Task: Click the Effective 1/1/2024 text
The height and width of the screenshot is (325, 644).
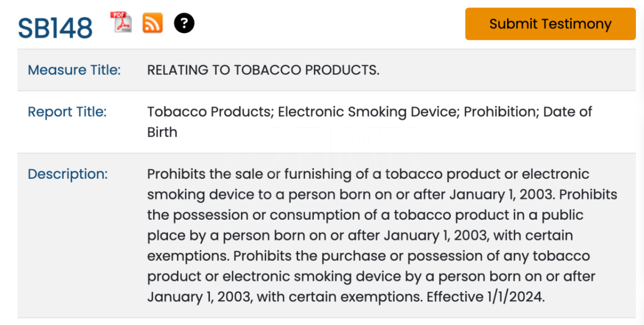Action: [x=486, y=297]
